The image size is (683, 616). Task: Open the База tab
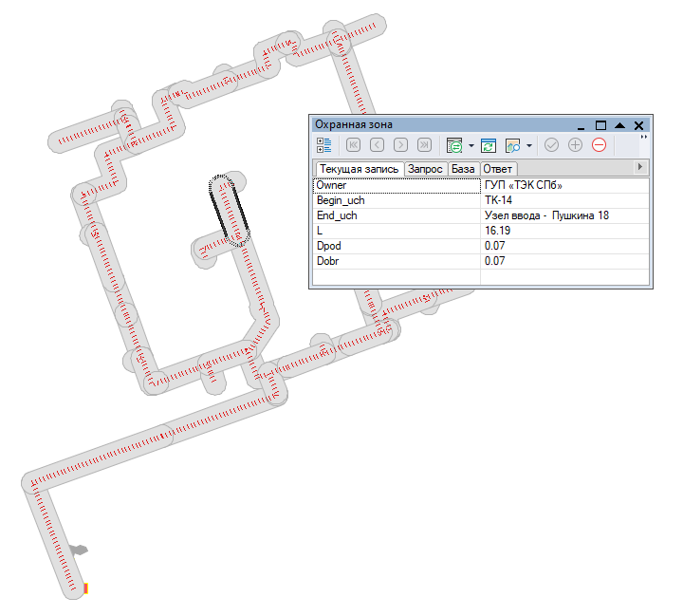coord(463,168)
